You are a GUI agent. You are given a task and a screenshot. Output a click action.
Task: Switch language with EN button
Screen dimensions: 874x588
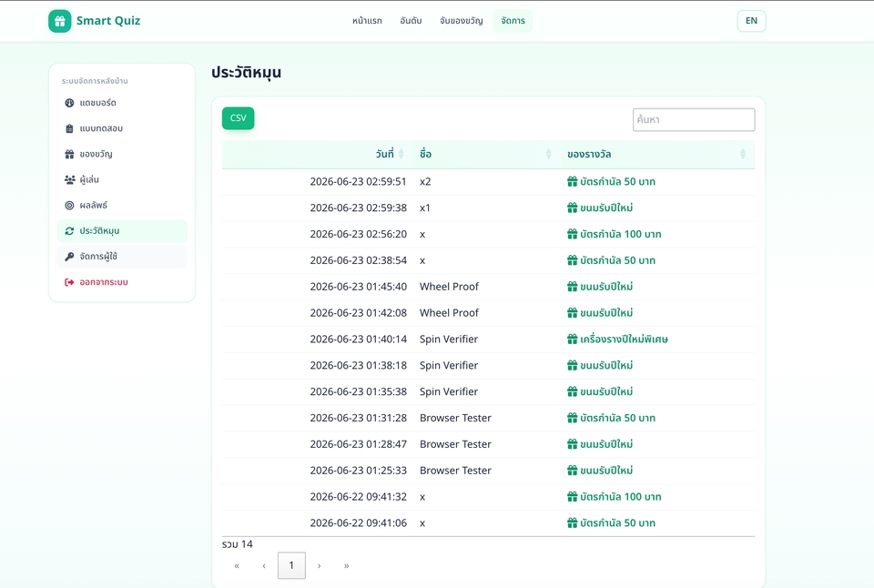[751, 21]
